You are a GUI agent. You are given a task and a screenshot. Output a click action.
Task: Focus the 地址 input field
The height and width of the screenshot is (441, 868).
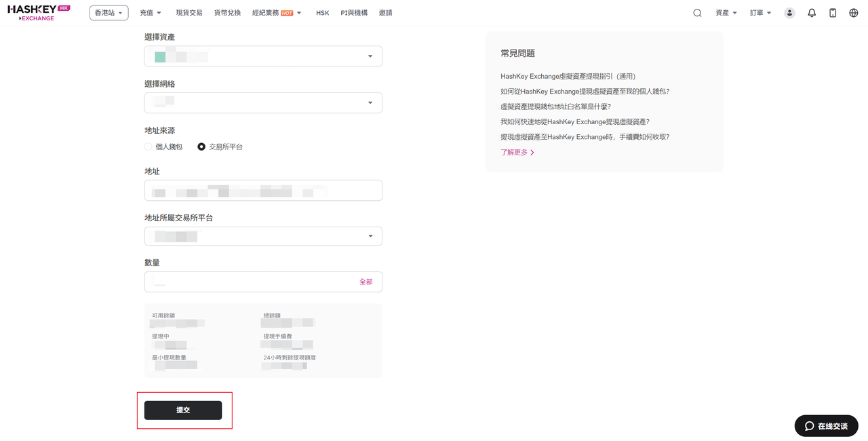pyautogui.click(x=263, y=190)
